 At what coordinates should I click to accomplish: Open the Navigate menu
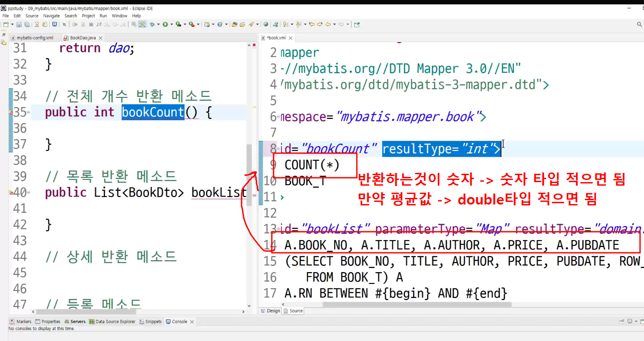point(51,16)
